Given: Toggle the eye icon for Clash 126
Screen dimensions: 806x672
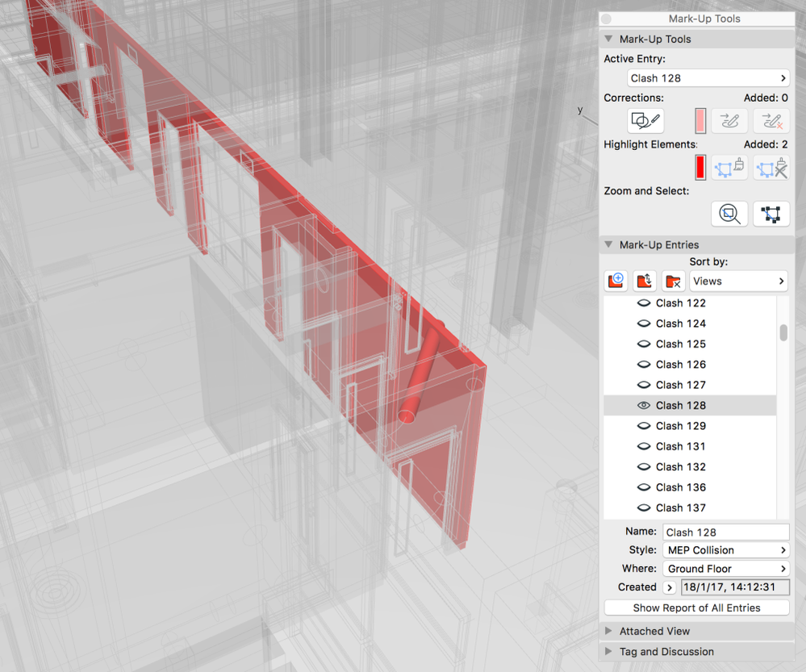Looking at the screenshot, I should click(644, 365).
